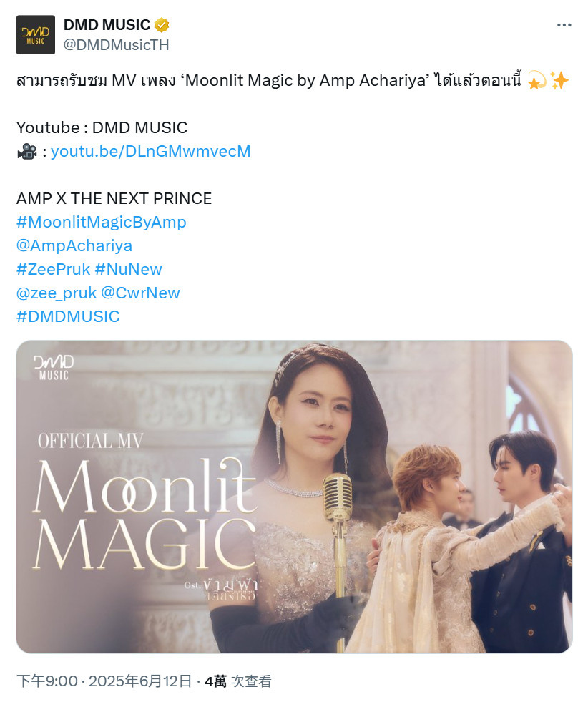The width and height of the screenshot is (588, 707).
Task: Open the #NuNew hashtag
Action: click(129, 269)
